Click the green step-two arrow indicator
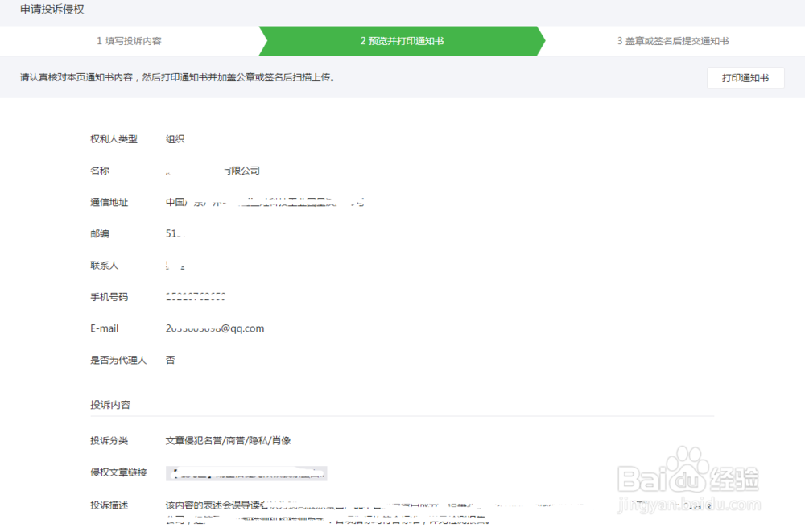The height and width of the screenshot is (532, 805). pyautogui.click(x=402, y=40)
